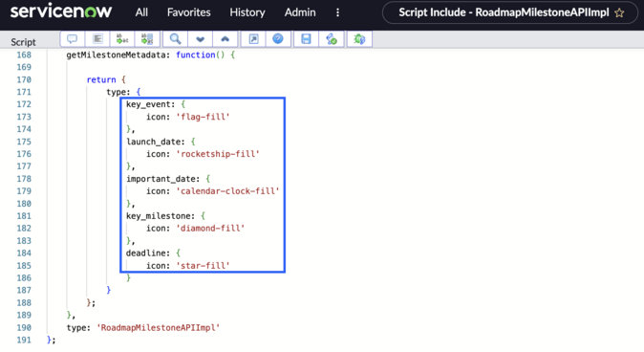This screenshot has width=644, height=352.
Task: Click the Script field label
Action: [x=23, y=42]
